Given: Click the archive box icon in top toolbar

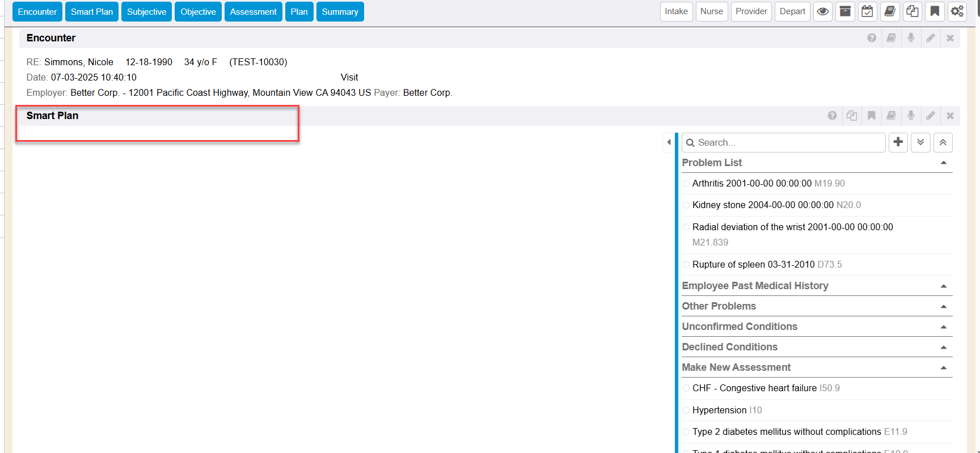Looking at the screenshot, I should (845, 11).
